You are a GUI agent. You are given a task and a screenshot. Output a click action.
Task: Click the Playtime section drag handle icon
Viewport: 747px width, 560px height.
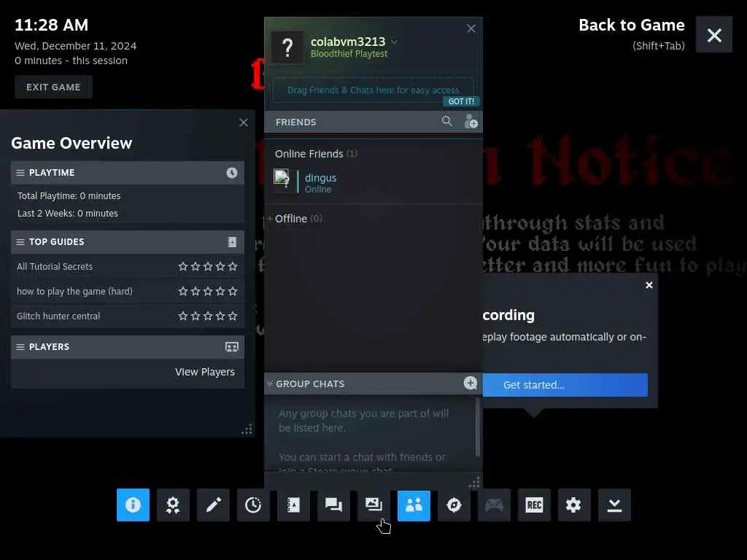click(x=20, y=173)
